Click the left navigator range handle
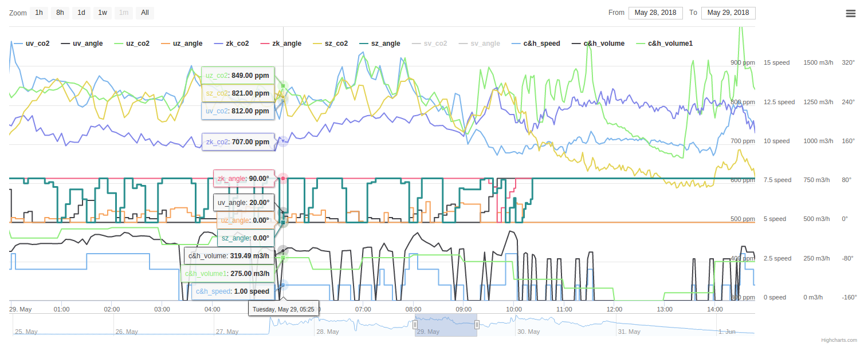Image resolution: width=868 pixels, height=347 pixels. pyautogui.click(x=415, y=325)
